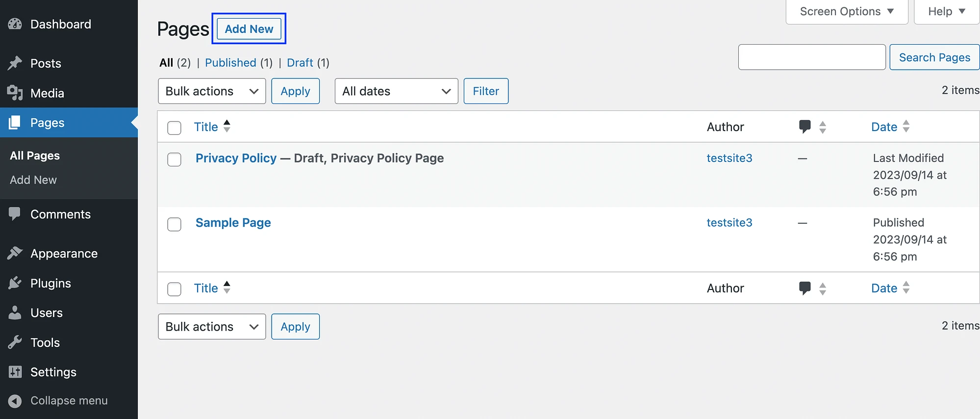Click header comments column sort arrows
Viewport: 980px width, 419px height.
click(823, 127)
